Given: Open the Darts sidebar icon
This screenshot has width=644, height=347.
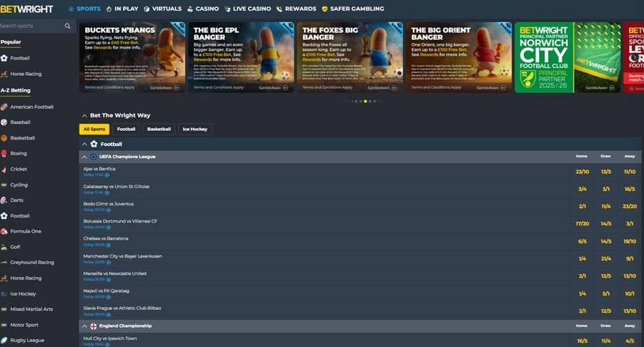Looking at the screenshot, I should 4,200.
